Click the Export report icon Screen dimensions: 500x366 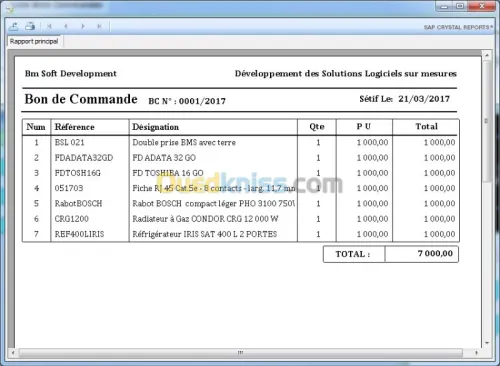(x=14, y=26)
